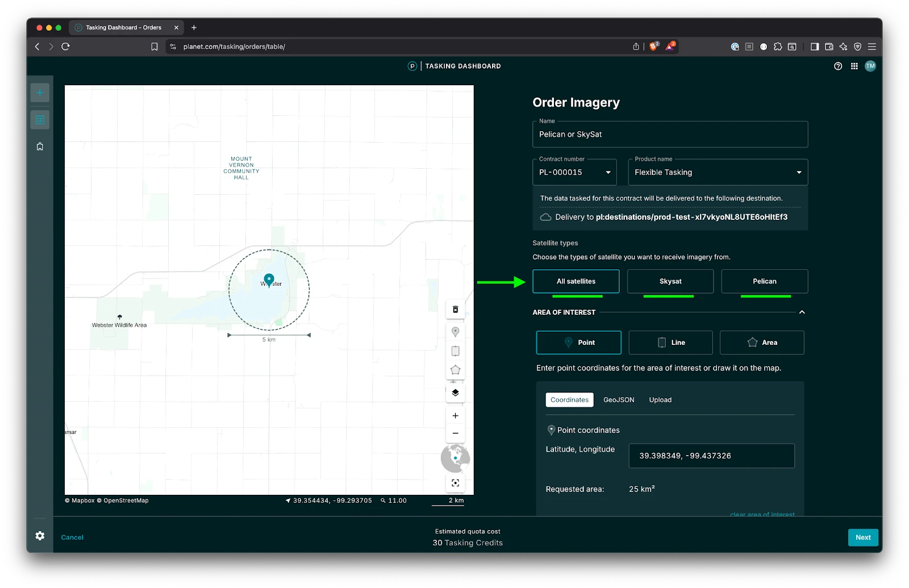Zoom out on the map
The image size is (909, 588).
(x=455, y=433)
